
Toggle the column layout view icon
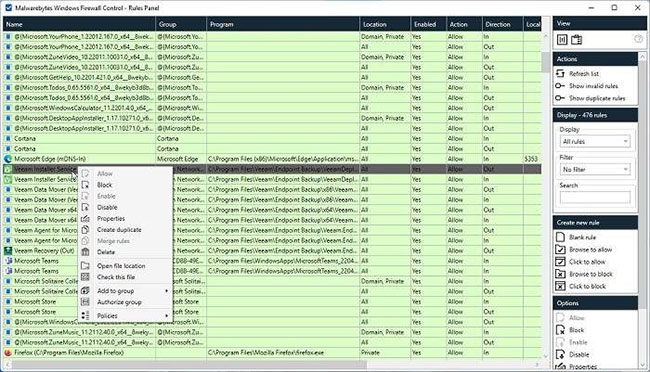tap(562, 40)
